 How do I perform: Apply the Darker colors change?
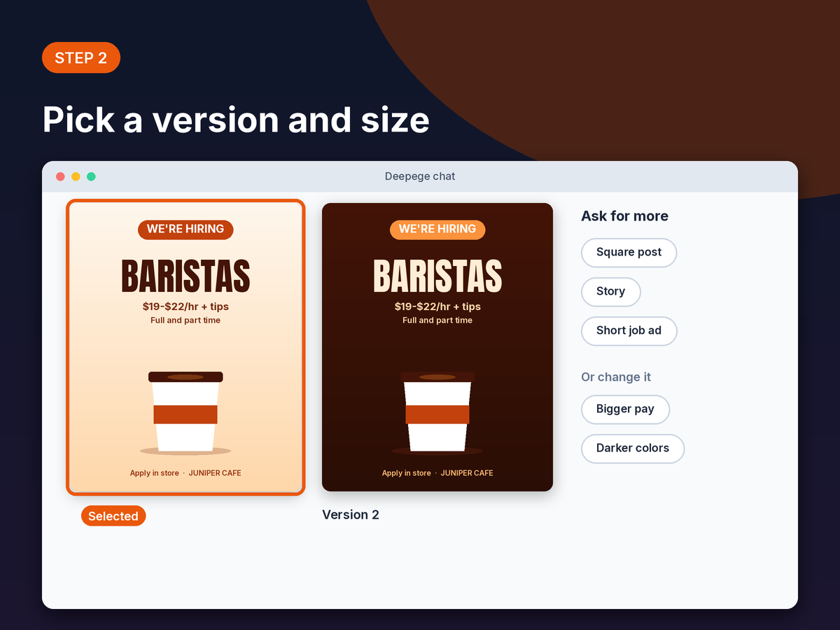pos(632,449)
